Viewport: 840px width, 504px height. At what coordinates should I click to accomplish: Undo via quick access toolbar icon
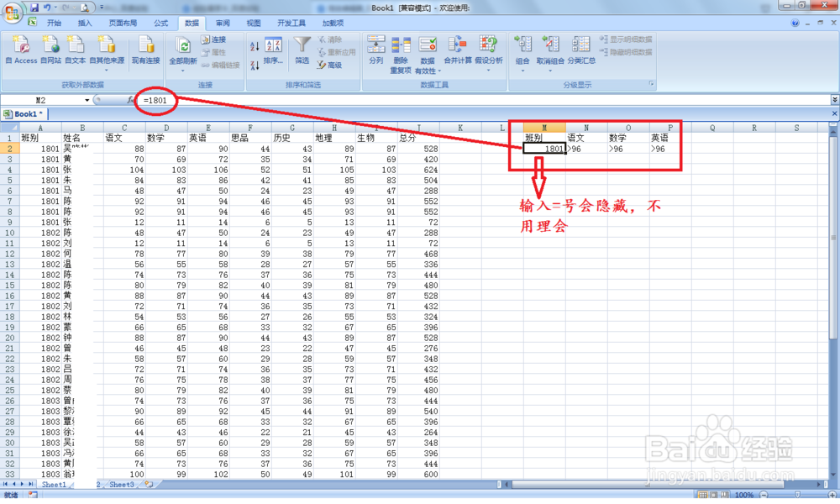(x=47, y=8)
